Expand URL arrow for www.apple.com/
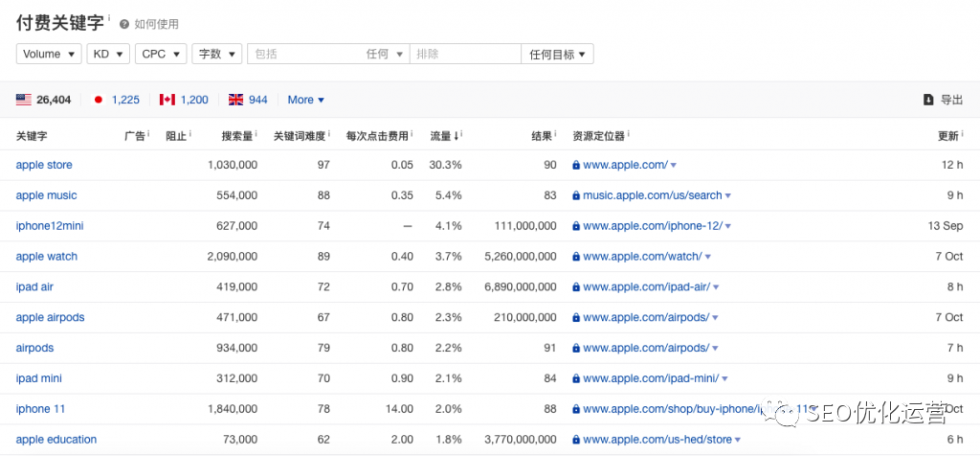This screenshot has width=980, height=456. tap(674, 166)
